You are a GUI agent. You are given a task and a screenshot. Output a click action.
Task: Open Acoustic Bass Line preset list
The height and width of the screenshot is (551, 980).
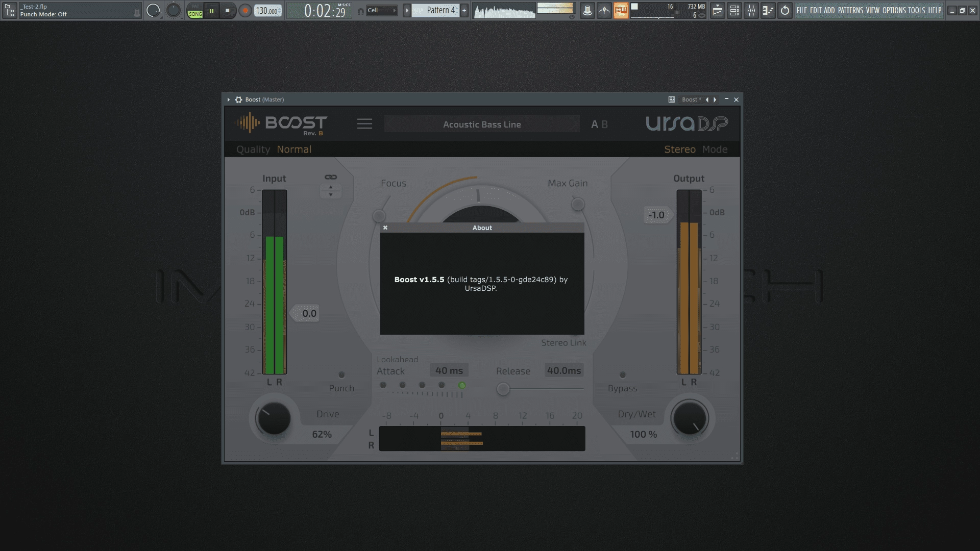point(482,124)
